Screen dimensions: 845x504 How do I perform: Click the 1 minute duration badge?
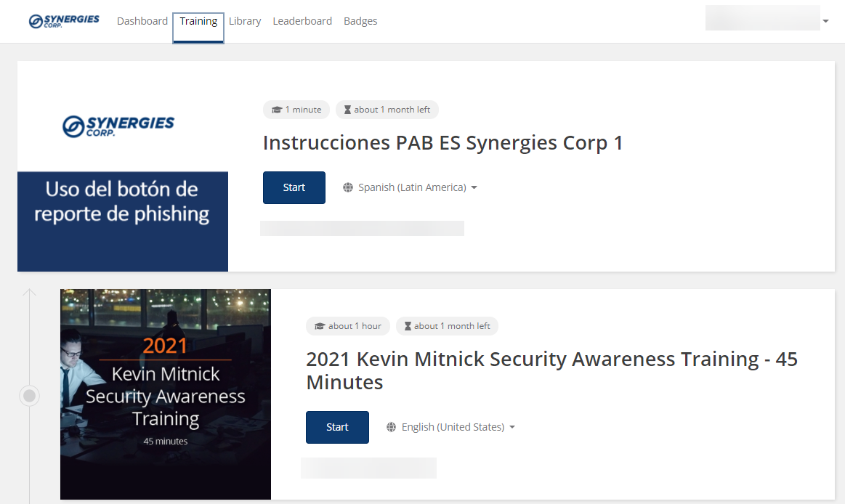pyautogui.click(x=296, y=110)
